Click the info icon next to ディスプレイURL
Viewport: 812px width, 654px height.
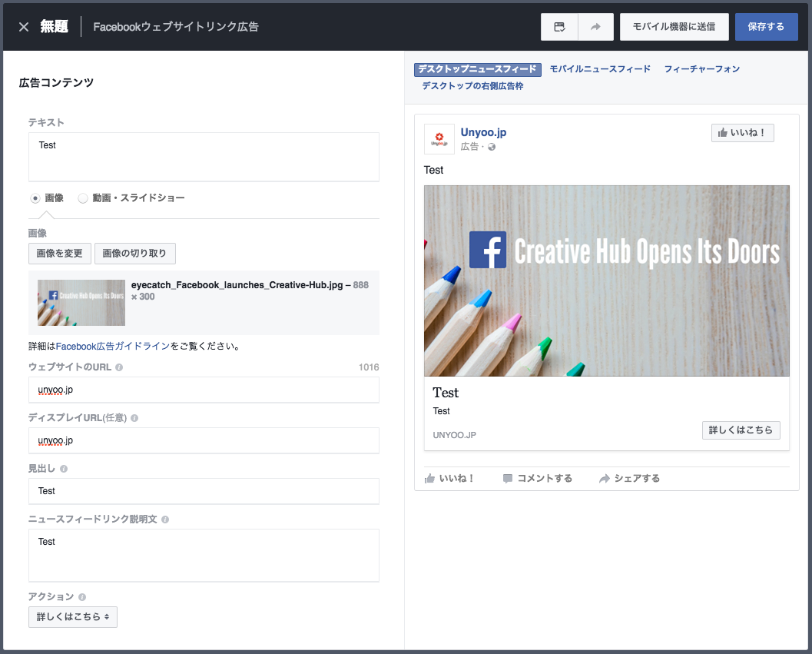tap(134, 418)
